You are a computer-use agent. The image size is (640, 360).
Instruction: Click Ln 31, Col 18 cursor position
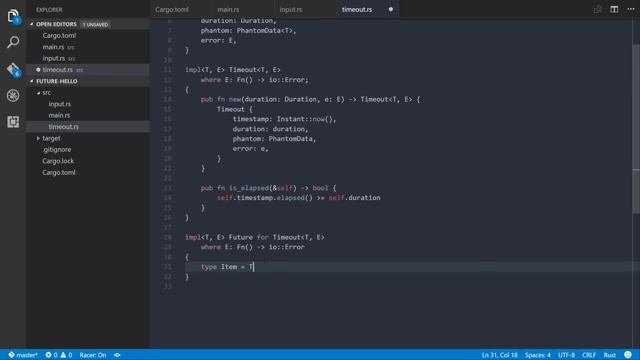pos(499,355)
